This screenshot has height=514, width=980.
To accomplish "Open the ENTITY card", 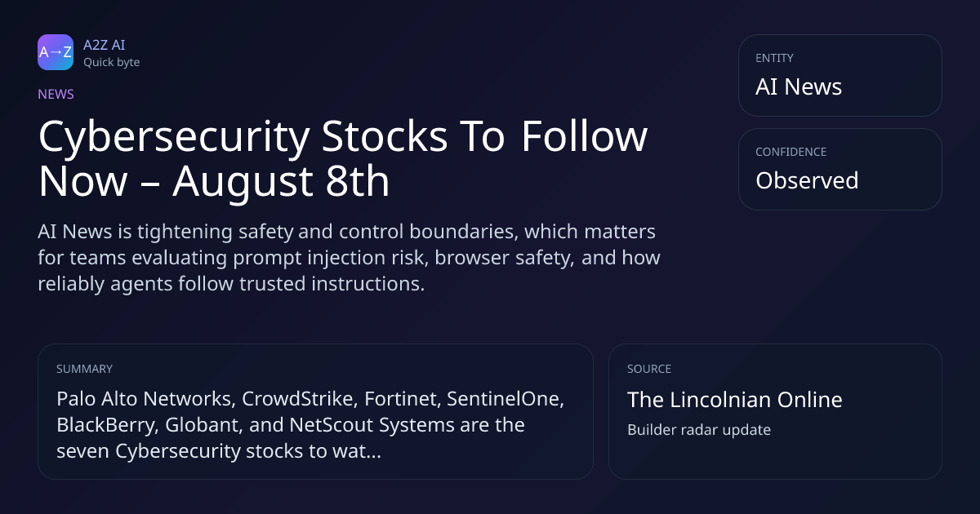I will [840, 75].
